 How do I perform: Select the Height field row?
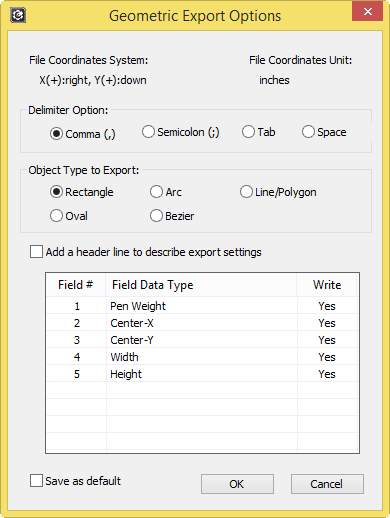click(202, 374)
